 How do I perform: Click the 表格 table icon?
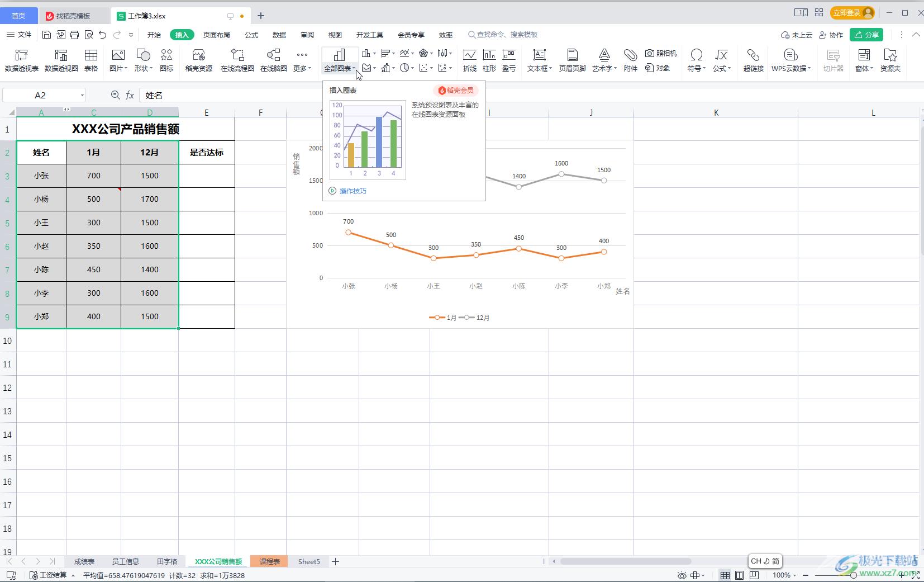click(91, 60)
